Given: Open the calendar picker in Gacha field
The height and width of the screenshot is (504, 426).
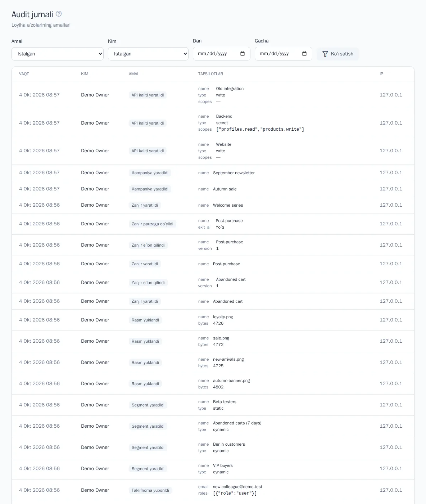Looking at the screenshot, I should [x=304, y=54].
